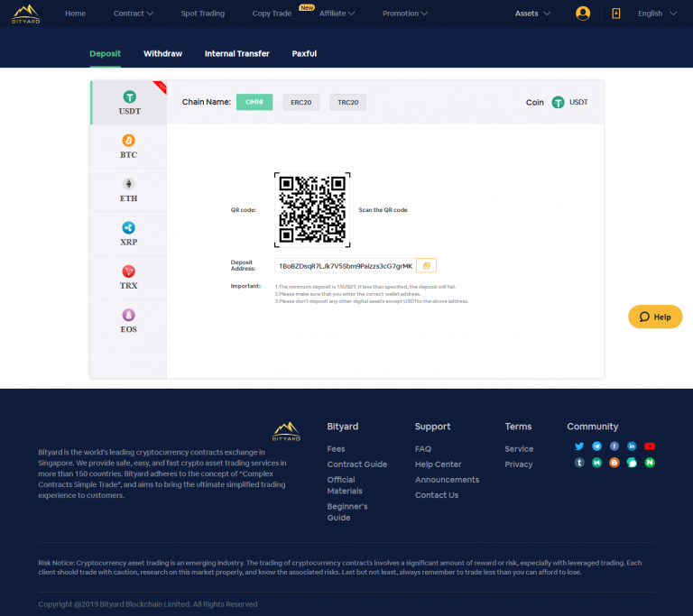Viewport: 693px width, 616px height.
Task: Select the XRP coin in sidebar
Action: pos(129,234)
